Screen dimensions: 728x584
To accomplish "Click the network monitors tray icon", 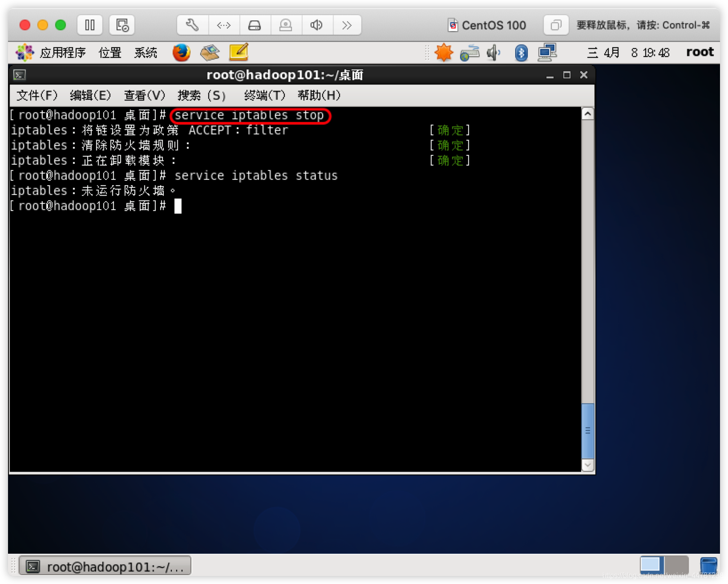I will pos(547,53).
